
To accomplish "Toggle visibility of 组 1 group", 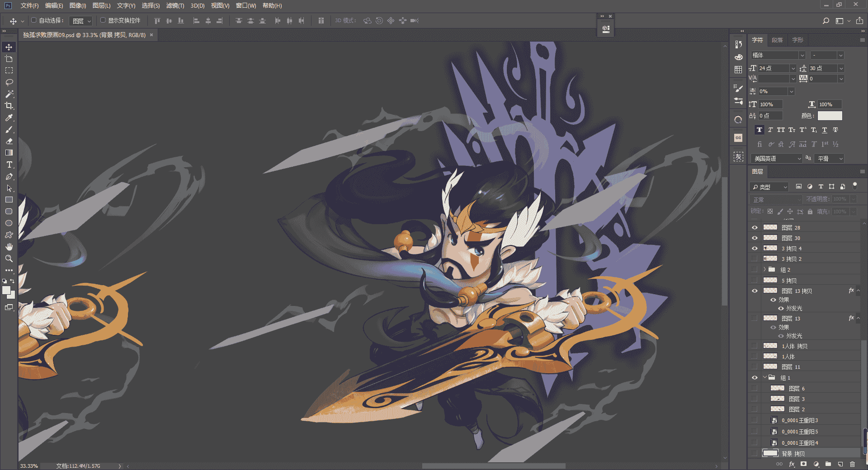I will (755, 378).
